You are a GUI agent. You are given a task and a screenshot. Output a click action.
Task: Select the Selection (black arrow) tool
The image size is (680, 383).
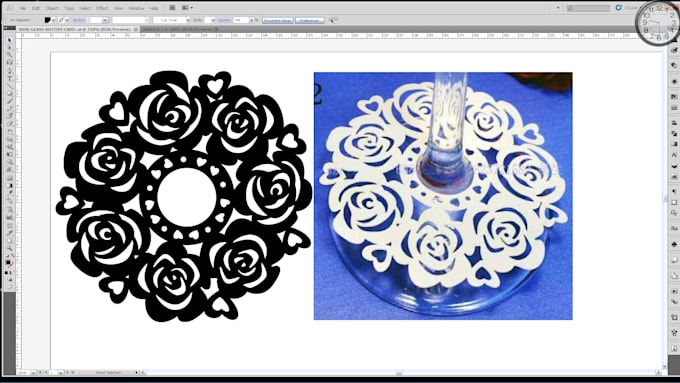[x=10, y=40]
